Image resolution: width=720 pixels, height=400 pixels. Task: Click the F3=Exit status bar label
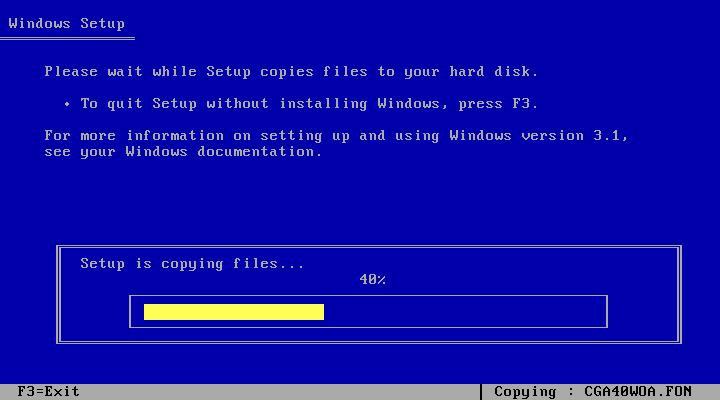click(x=48, y=392)
